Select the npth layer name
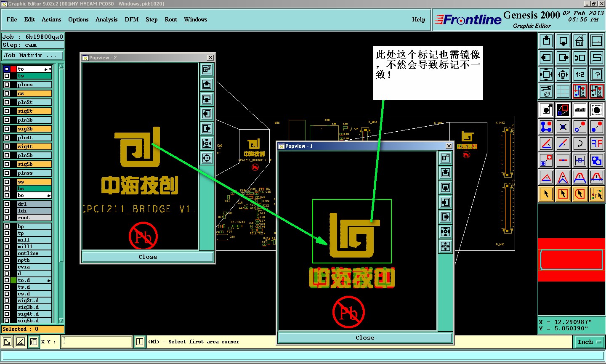The width and height of the screenshot is (606, 364). [35, 260]
